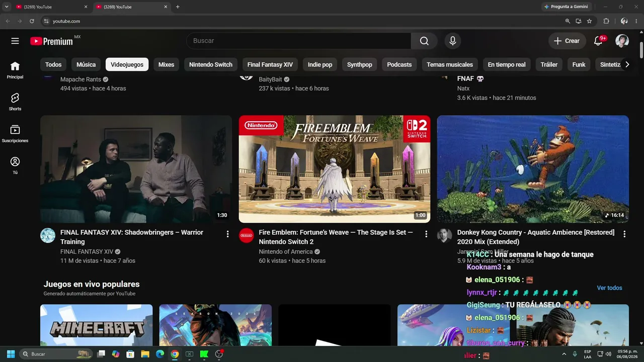Click the search magnifier button
Image resolution: width=644 pixels, height=362 pixels.
(424, 41)
